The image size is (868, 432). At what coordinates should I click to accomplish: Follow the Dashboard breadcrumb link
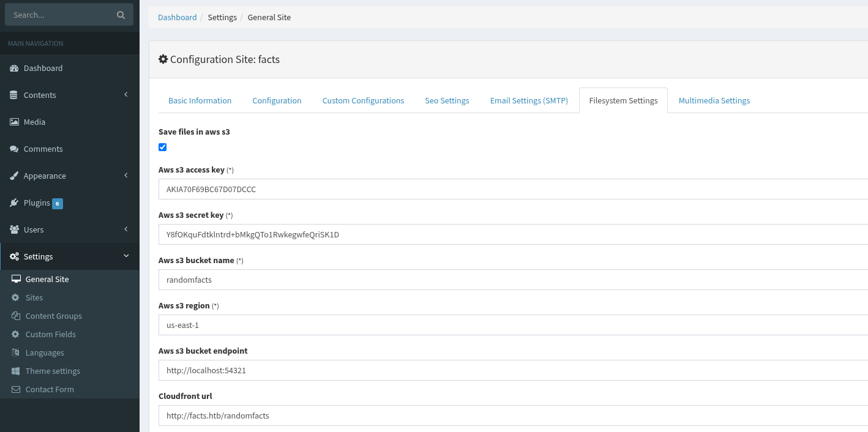tap(178, 17)
